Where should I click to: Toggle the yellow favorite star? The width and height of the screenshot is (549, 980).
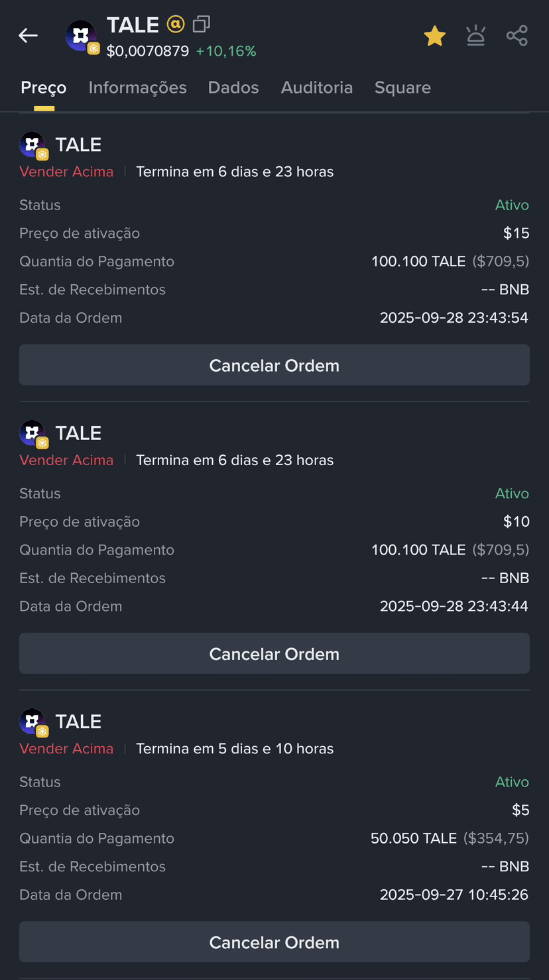434,36
